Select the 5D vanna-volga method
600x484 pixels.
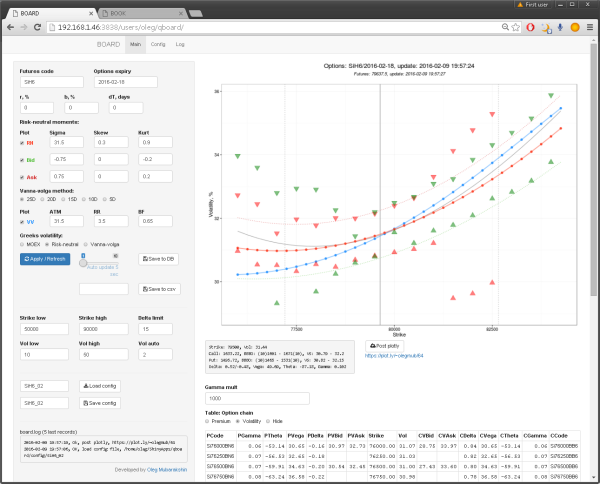click(x=104, y=199)
